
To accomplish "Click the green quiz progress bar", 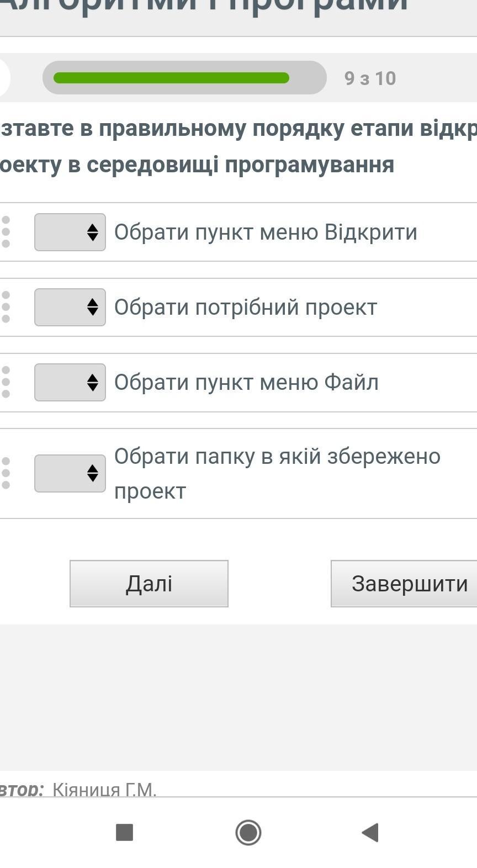I will pos(171,78).
